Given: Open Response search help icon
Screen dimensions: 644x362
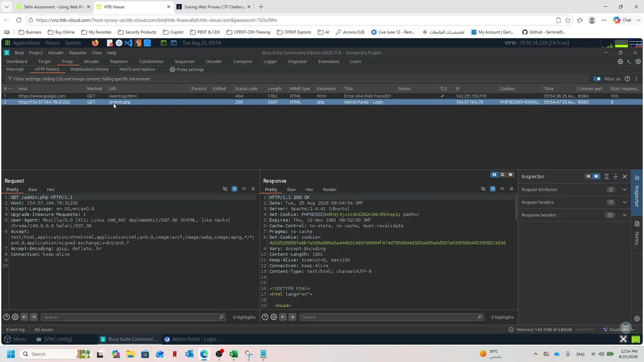Looking at the screenshot, I should pyautogui.click(x=265, y=317).
